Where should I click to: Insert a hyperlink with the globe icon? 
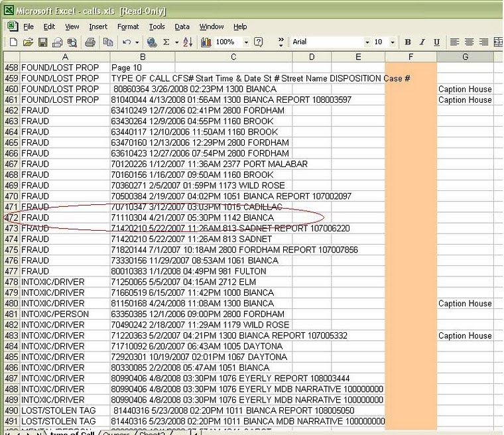coord(152,42)
